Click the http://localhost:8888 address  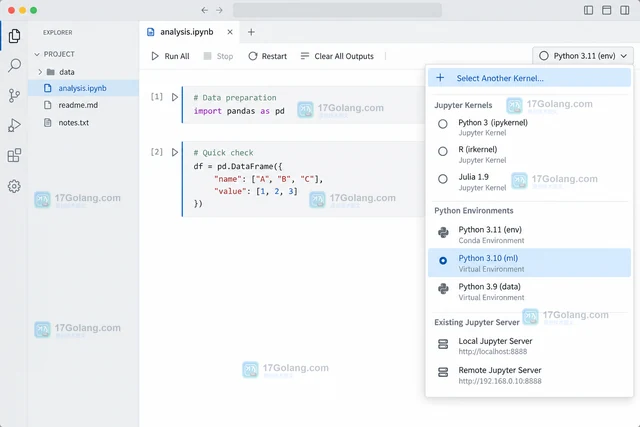493,351
